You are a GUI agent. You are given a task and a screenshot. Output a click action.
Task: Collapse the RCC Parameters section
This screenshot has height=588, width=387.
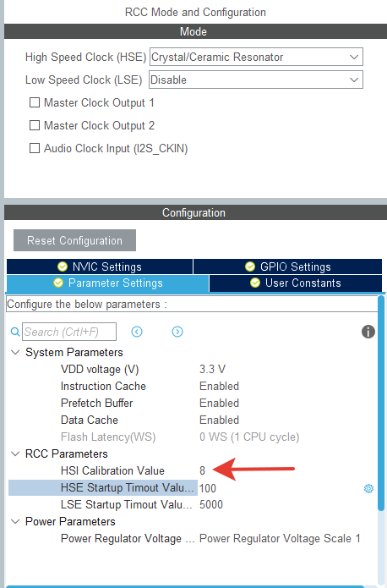(x=15, y=454)
